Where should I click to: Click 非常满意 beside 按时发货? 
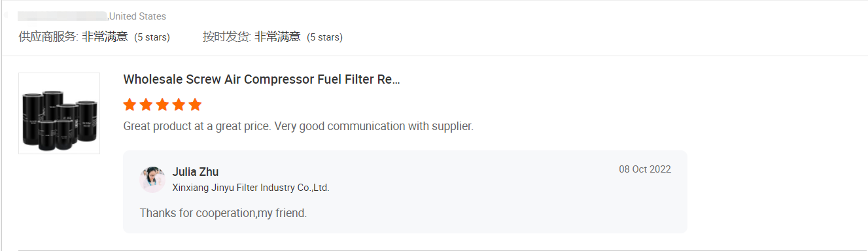(277, 37)
